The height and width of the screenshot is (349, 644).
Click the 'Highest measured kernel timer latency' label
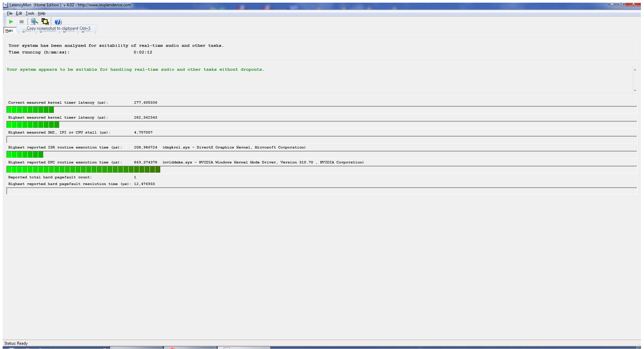click(x=58, y=118)
